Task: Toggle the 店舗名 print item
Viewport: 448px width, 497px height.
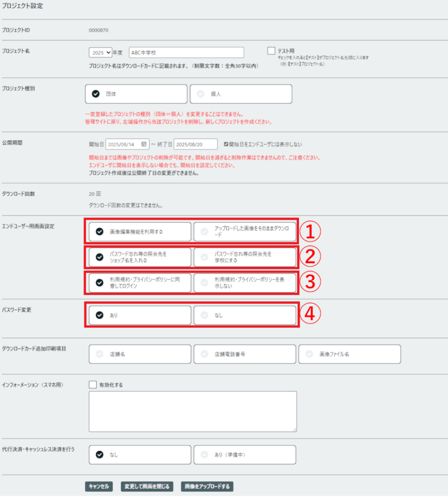Action: pos(140,354)
